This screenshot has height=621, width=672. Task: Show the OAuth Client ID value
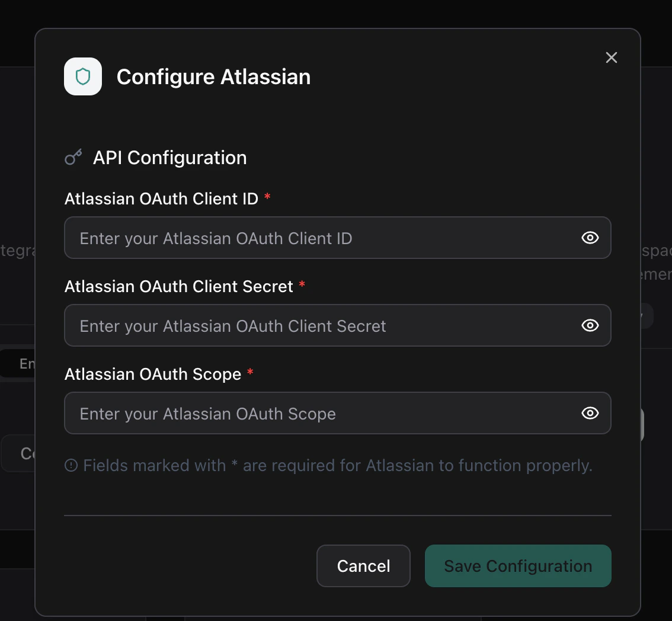(x=590, y=238)
